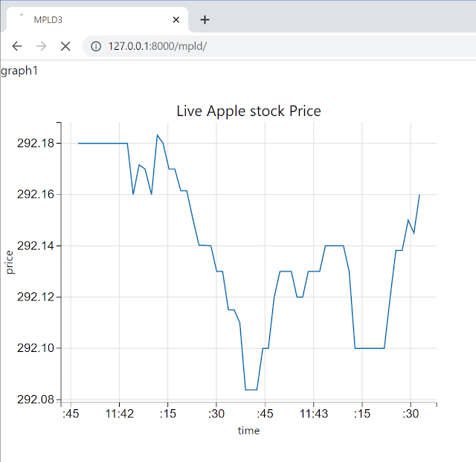Click the y-axis label 292.12
The image size is (476, 462).
[36, 297]
